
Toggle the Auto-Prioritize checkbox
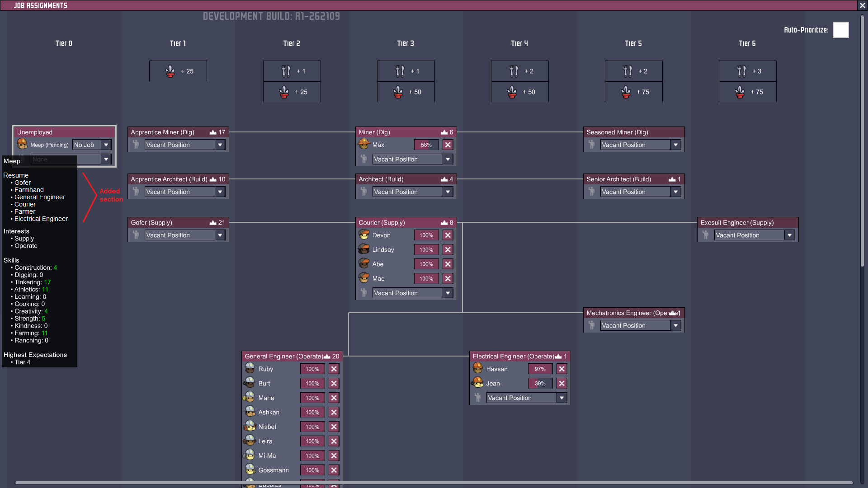pos(840,30)
